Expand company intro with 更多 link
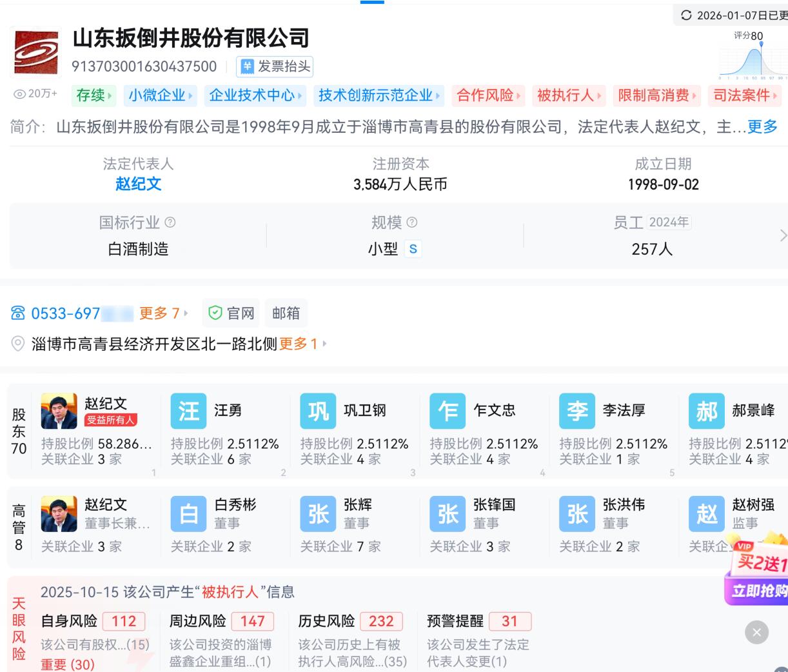Image resolution: width=788 pixels, height=672 pixels. pyautogui.click(x=762, y=127)
